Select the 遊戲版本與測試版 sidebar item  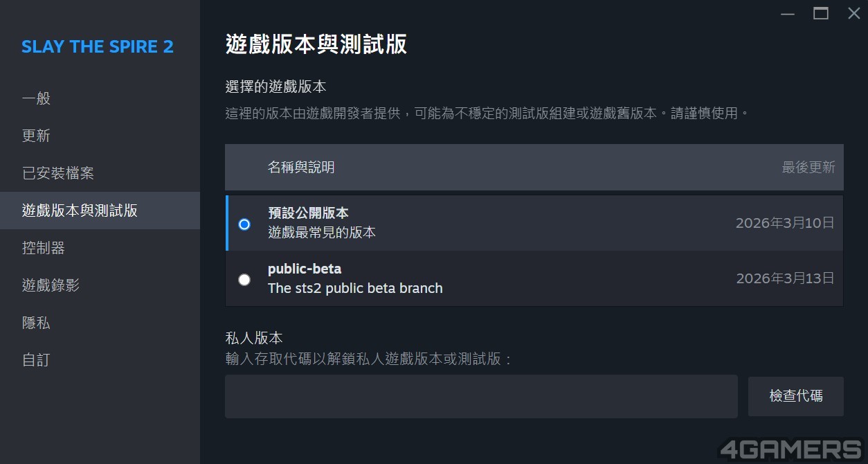coord(80,211)
